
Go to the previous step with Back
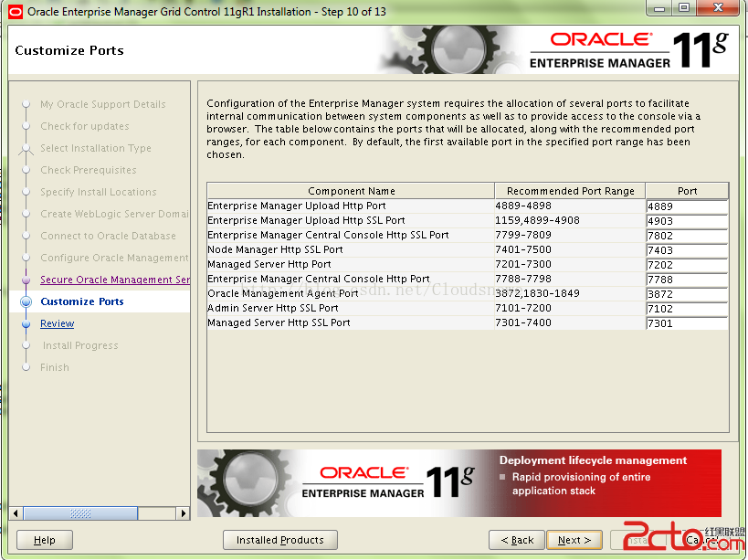[517, 540]
